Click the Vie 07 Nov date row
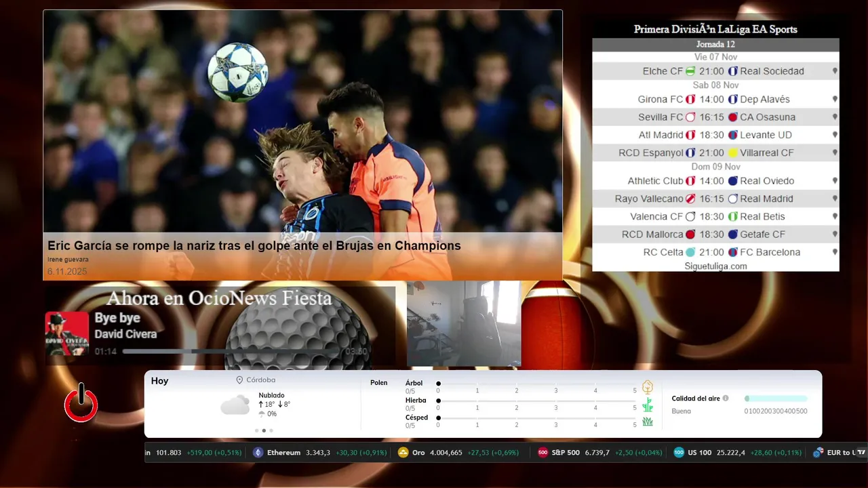The image size is (868, 488). tap(715, 57)
